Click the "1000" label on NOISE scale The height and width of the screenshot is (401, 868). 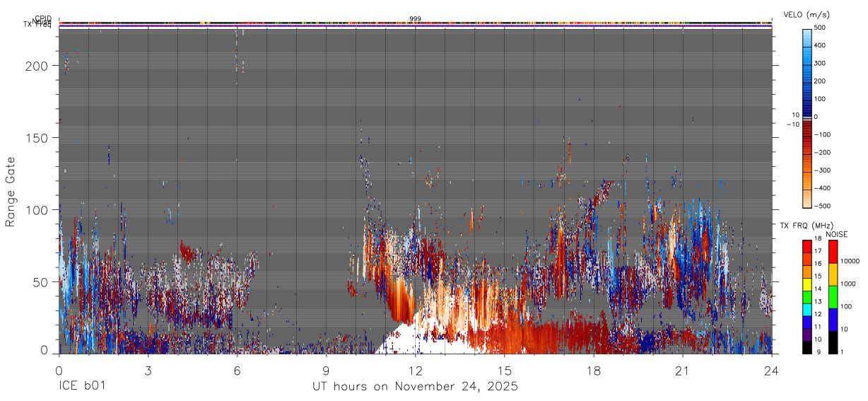[x=848, y=284]
